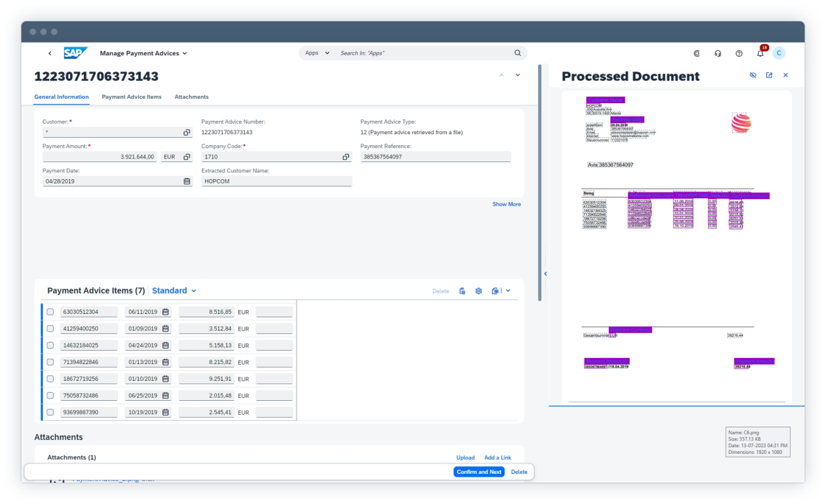Click the Extracted Customer Name field

point(277,181)
